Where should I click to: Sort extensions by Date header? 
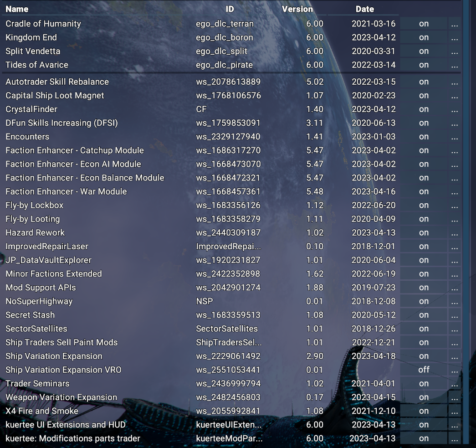click(364, 9)
